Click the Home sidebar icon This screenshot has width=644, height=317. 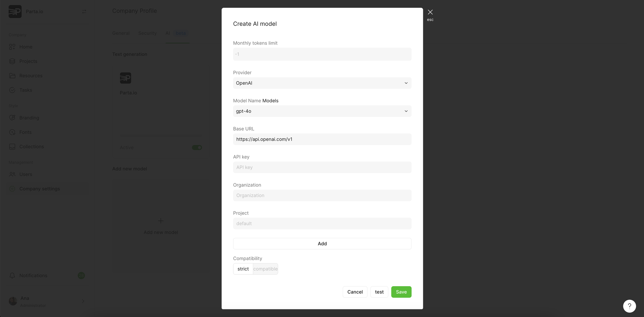point(12,47)
